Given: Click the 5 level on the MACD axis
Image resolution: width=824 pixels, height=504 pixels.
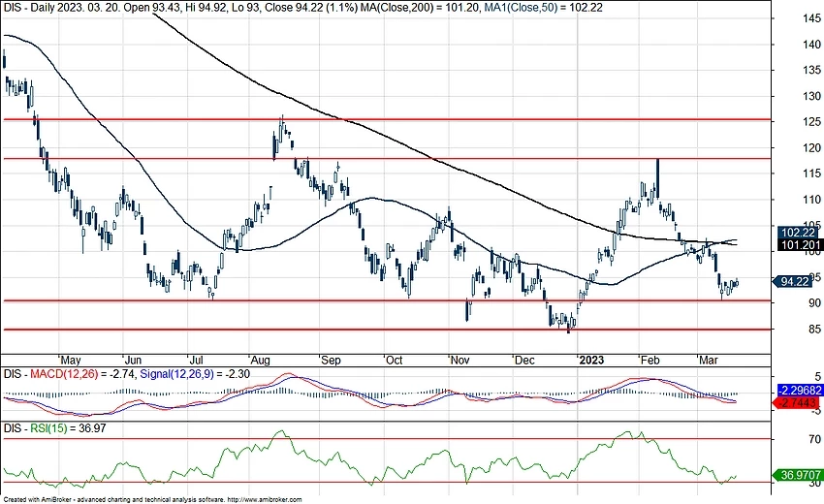Looking at the screenshot, I should pos(817,377).
